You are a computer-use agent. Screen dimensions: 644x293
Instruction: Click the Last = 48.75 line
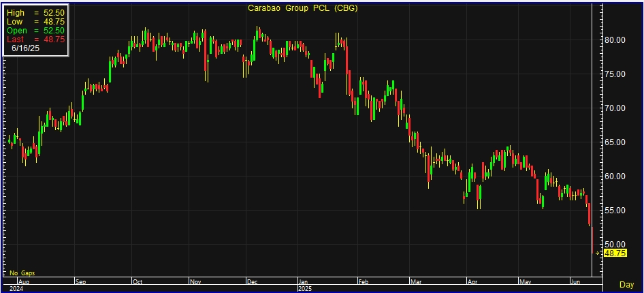pyautogui.click(x=35, y=40)
